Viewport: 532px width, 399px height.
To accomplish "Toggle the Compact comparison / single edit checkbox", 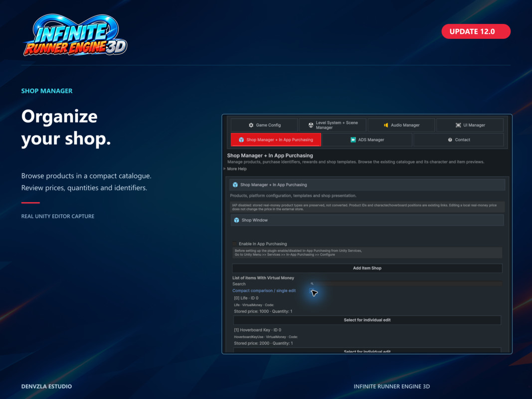I will click(311, 290).
